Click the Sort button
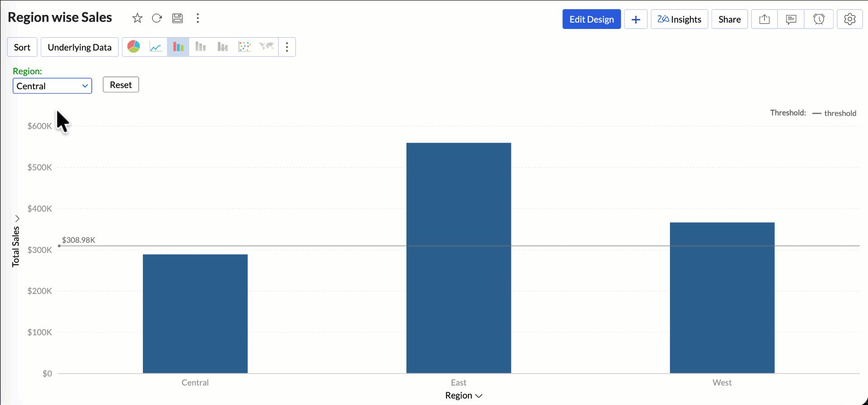The width and height of the screenshot is (868, 405). pyautogui.click(x=22, y=47)
